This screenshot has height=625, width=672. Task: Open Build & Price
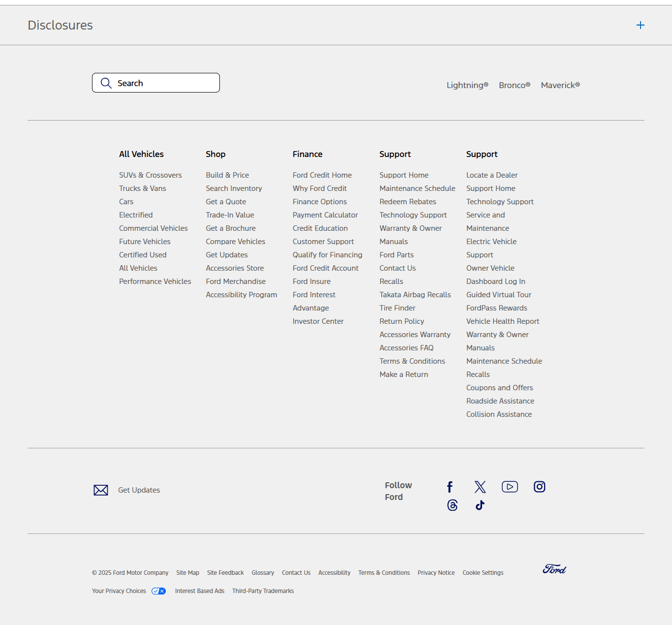click(x=227, y=175)
